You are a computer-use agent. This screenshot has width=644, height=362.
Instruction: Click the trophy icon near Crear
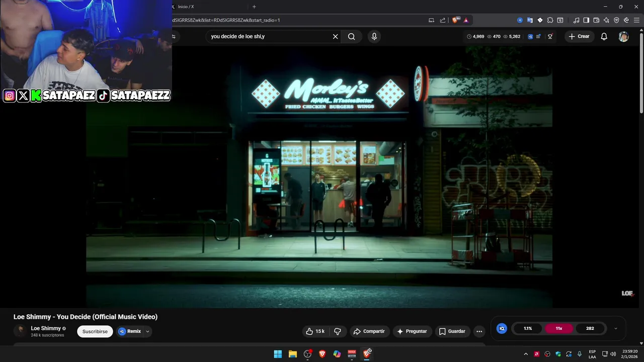pos(550,36)
